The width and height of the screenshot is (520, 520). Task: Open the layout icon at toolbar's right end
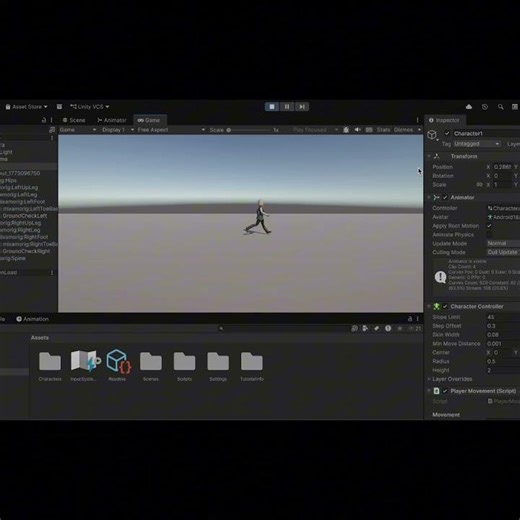click(515, 107)
